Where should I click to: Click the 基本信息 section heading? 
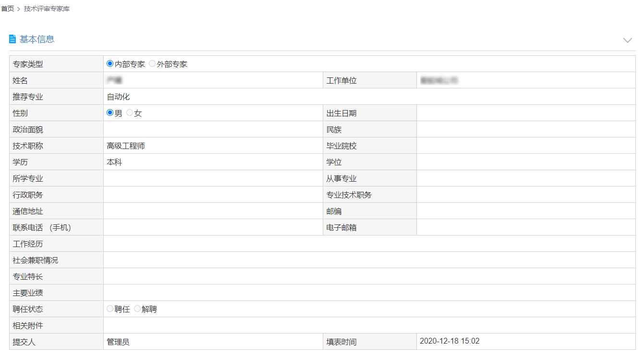(37, 39)
